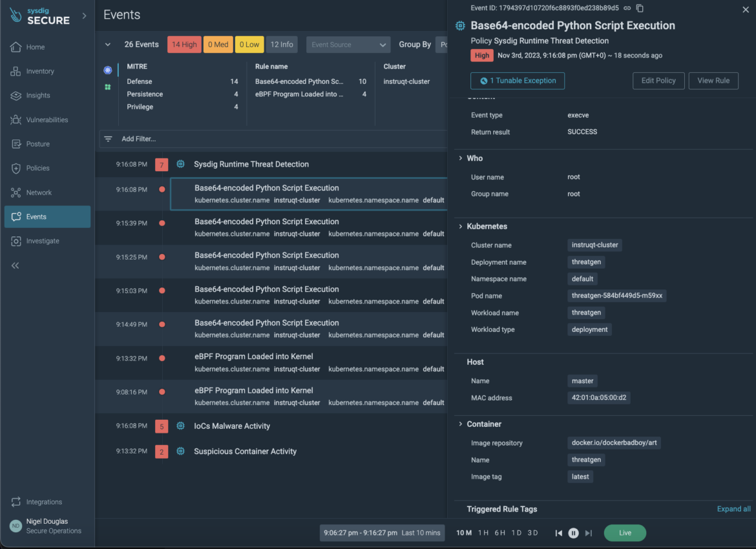Expand Suspicious Container Activity group
Screen dimensions: 756x549
[245, 451]
